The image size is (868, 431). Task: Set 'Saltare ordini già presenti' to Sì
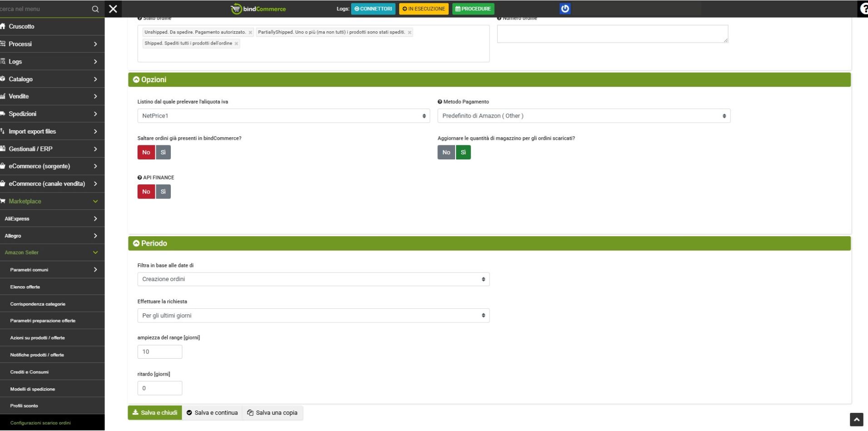click(163, 153)
